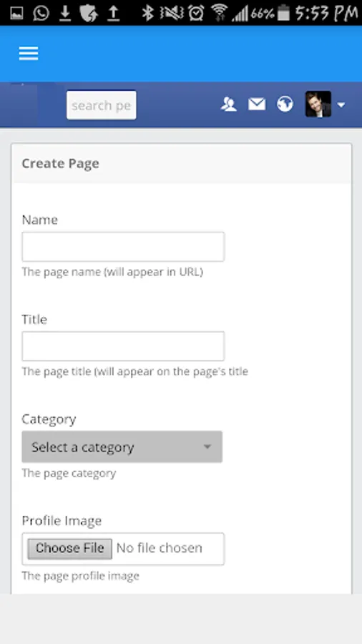Tap the battery indicator icon

(283, 13)
